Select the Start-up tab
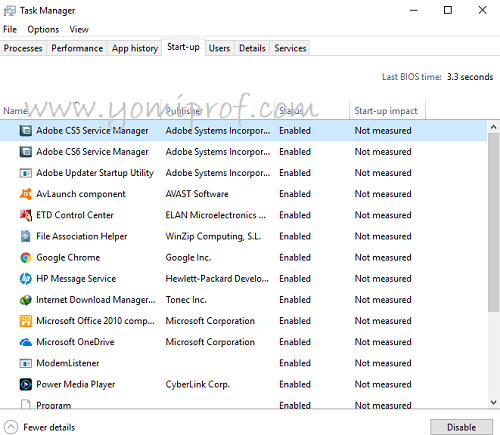The image size is (500, 435). click(x=183, y=47)
